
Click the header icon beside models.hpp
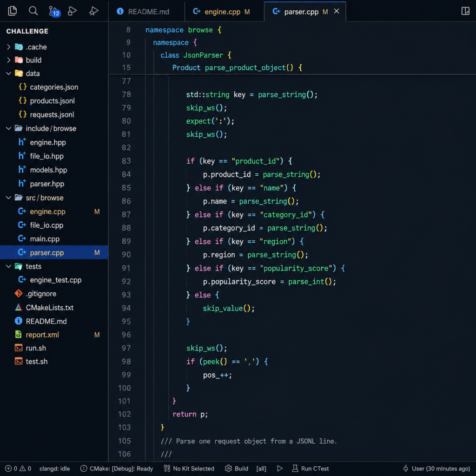click(22, 169)
